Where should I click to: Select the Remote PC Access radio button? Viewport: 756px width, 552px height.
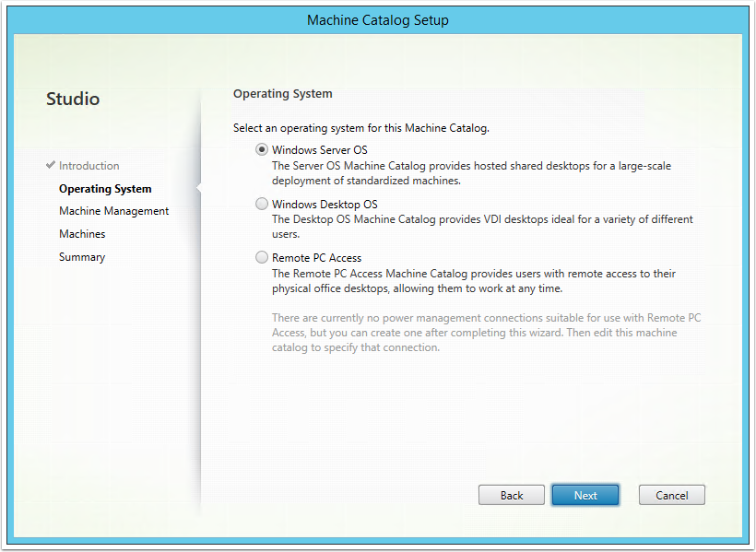click(x=261, y=257)
